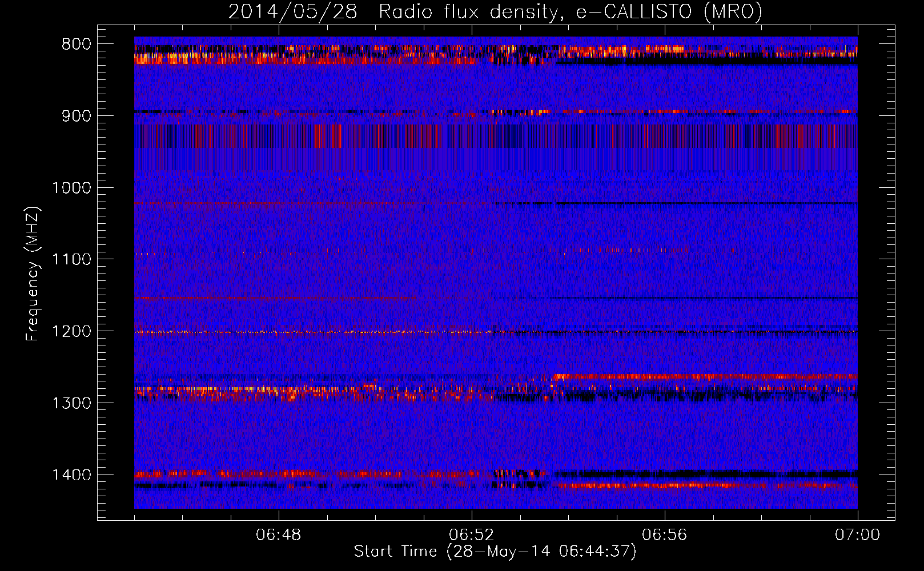The width and height of the screenshot is (924, 571).
Task: Click the '06:56' time axis label
Action: coord(665,535)
